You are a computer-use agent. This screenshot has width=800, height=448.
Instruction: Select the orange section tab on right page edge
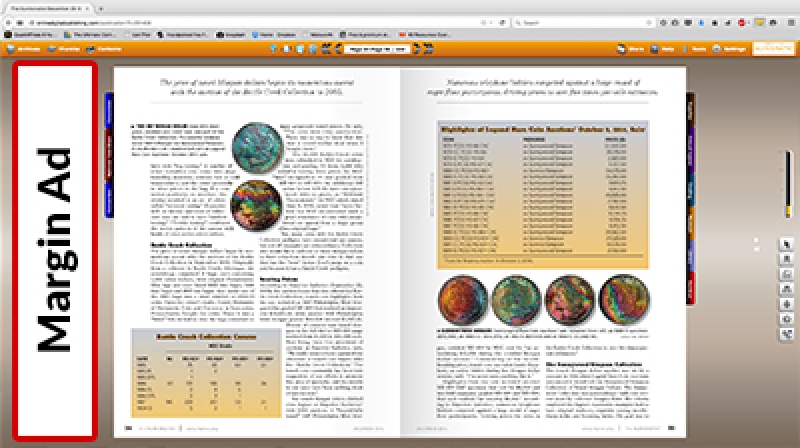(690, 222)
